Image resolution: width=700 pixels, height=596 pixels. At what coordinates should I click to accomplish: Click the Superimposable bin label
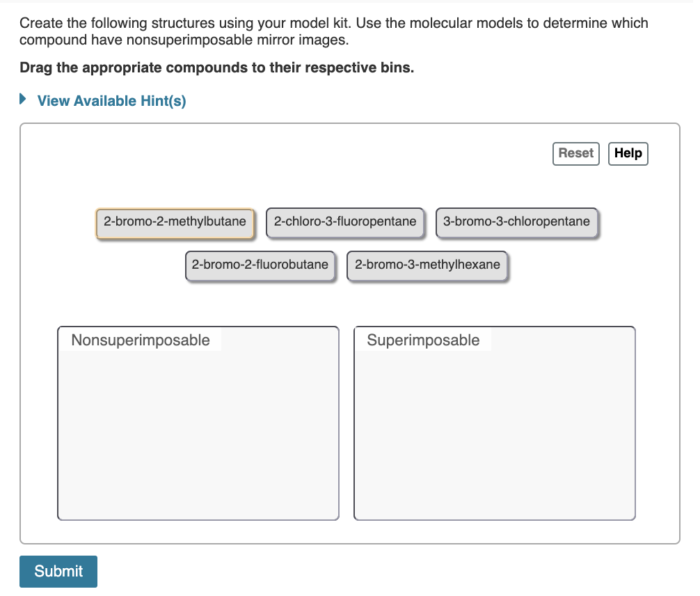click(424, 340)
